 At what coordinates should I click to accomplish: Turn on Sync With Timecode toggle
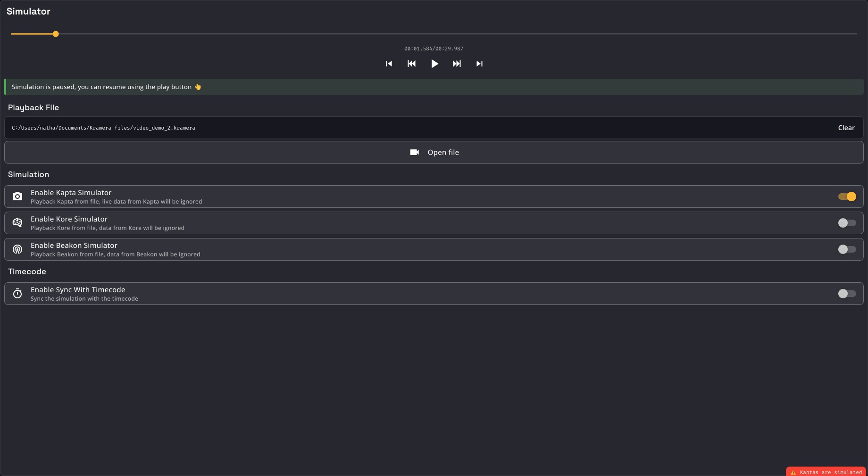tap(847, 294)
